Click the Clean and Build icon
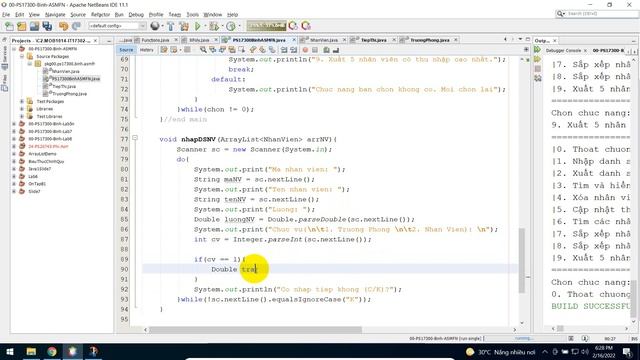This screenshot has height=360, width=640. [x=184, y=26]
